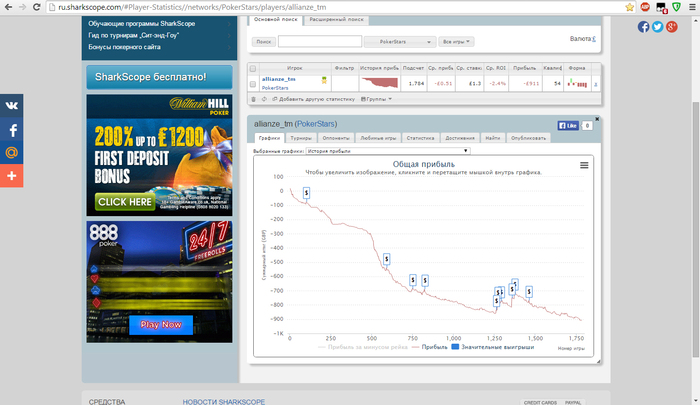
Task: Change currency via the £ link
Action: click(x=594, y=39)
